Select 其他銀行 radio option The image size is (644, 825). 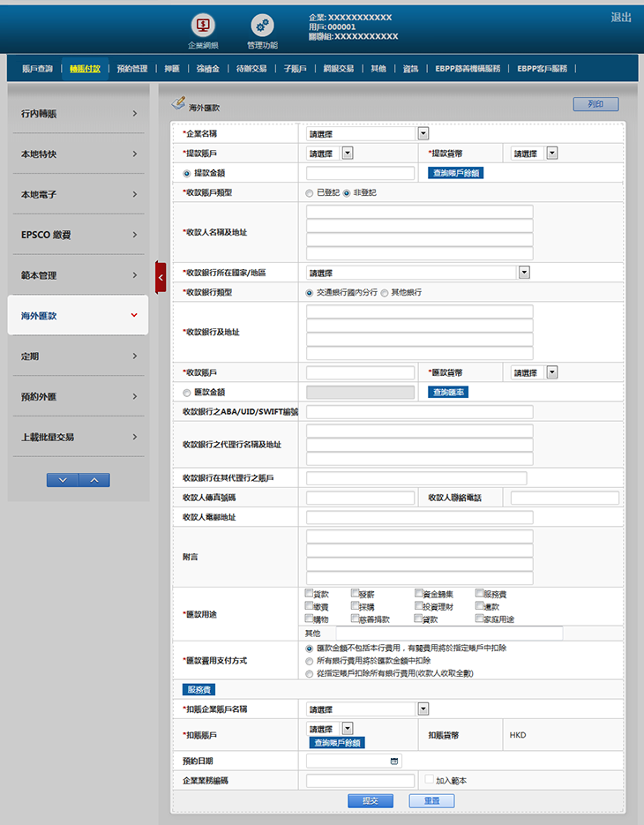point(385,292)
